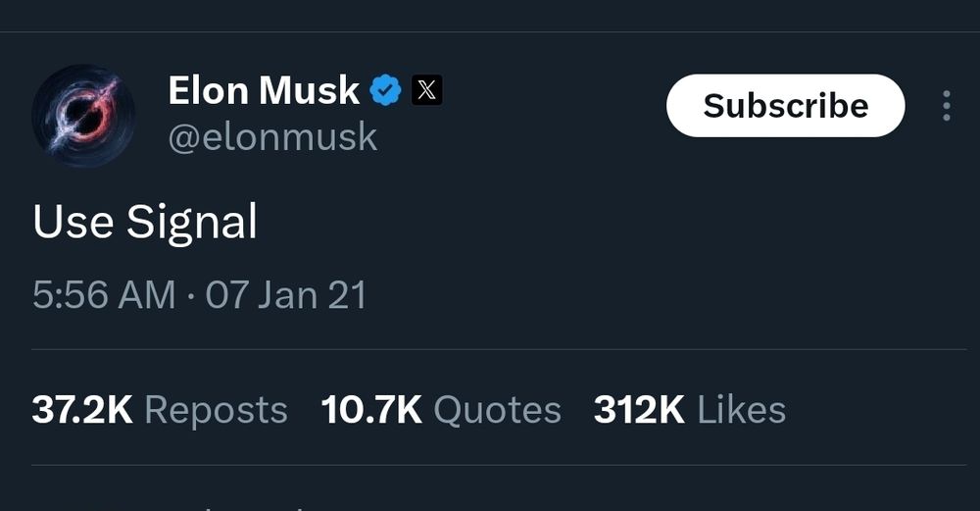
Task: Click the 10.7K quote count
Action: click(x=371, y=410)
